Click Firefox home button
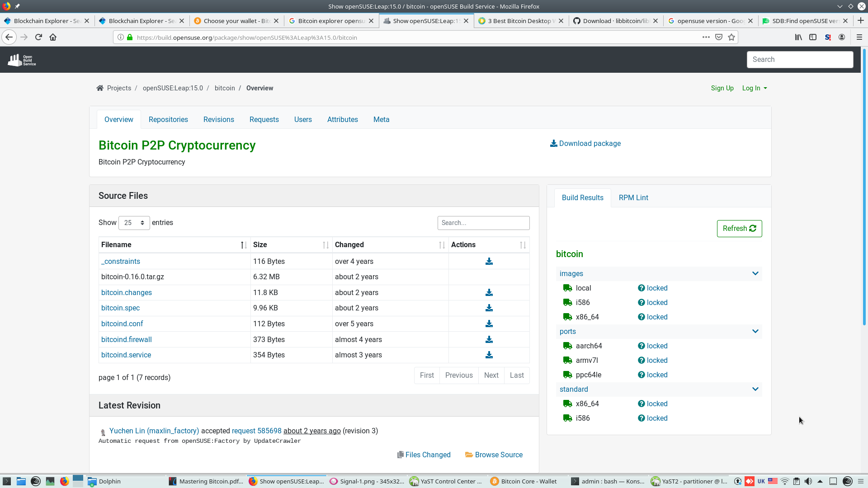Viewport: 868px width, 488px height. coord(53,38)
